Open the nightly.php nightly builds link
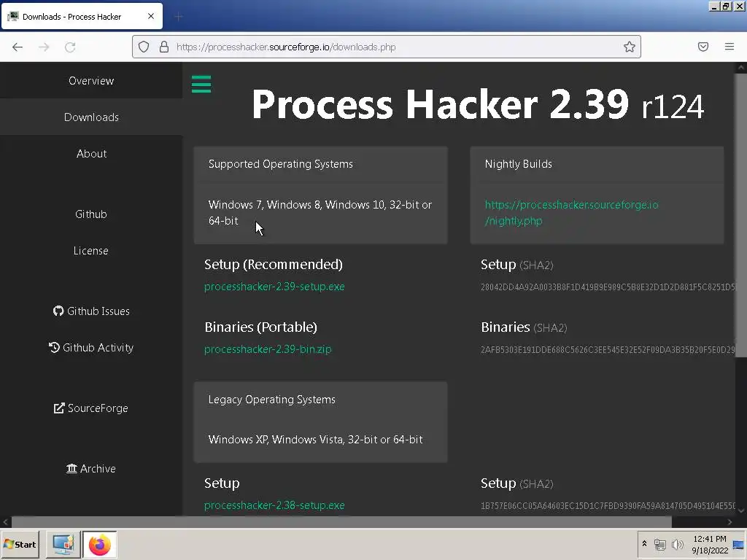Viewport: 747px width, 560px height. coord(571,212)
